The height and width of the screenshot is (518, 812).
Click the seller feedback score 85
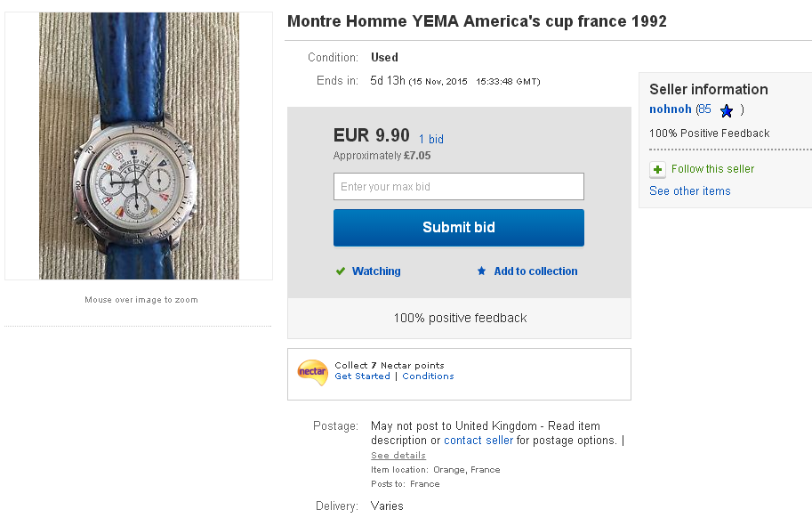click(704, 109)
